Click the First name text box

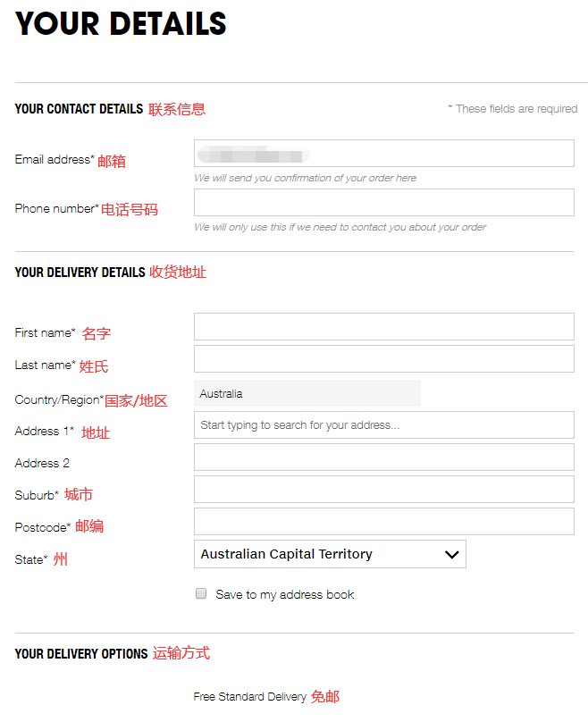click(383, 327)
